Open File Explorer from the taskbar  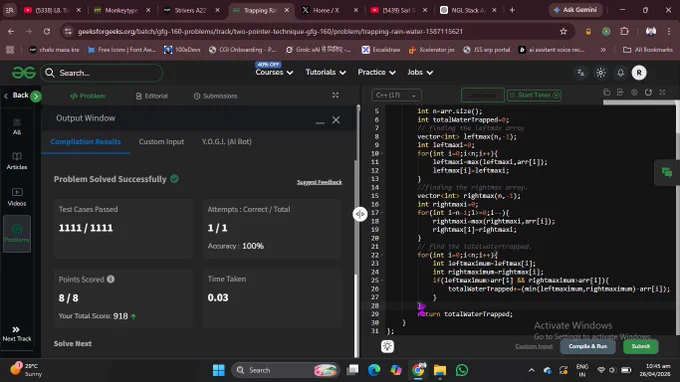tap(440, 370)
